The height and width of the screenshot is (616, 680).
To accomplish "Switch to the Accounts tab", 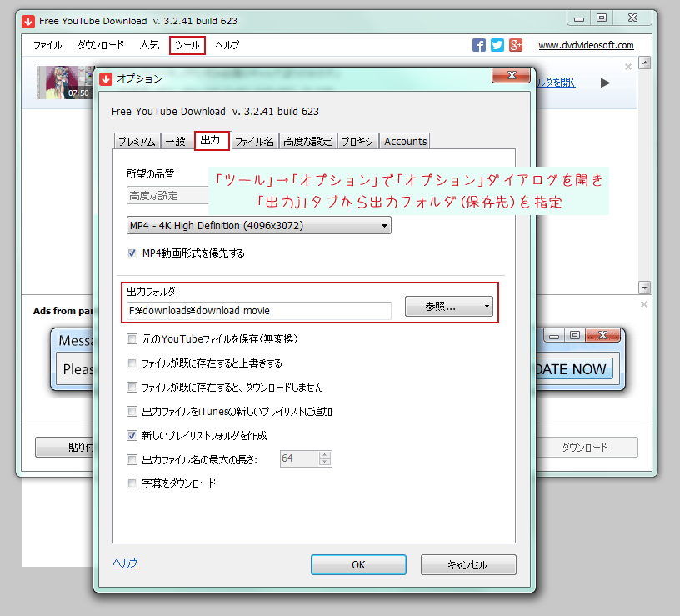I will (x=406, y=142).
